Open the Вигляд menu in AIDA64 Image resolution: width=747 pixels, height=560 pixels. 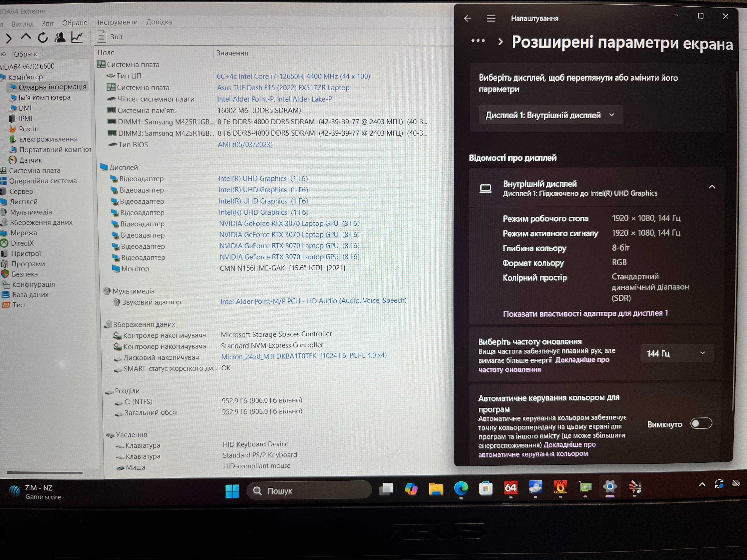pyautogui.click(x=23, y=24)
